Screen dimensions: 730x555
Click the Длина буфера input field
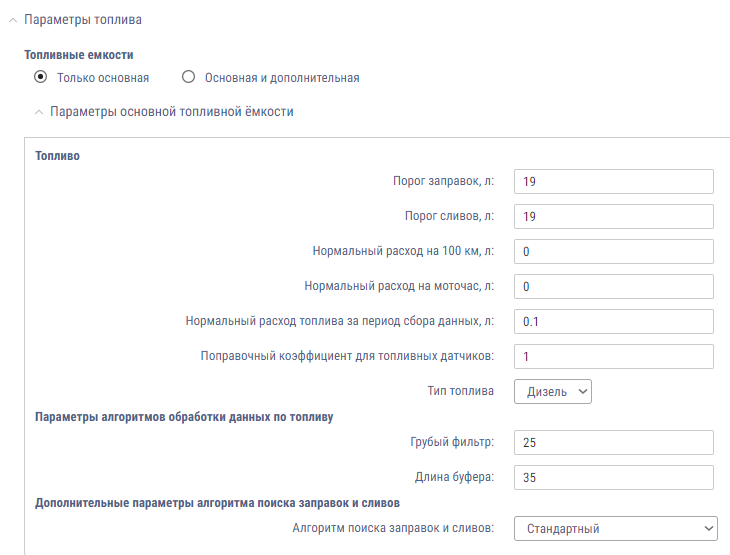613,477
